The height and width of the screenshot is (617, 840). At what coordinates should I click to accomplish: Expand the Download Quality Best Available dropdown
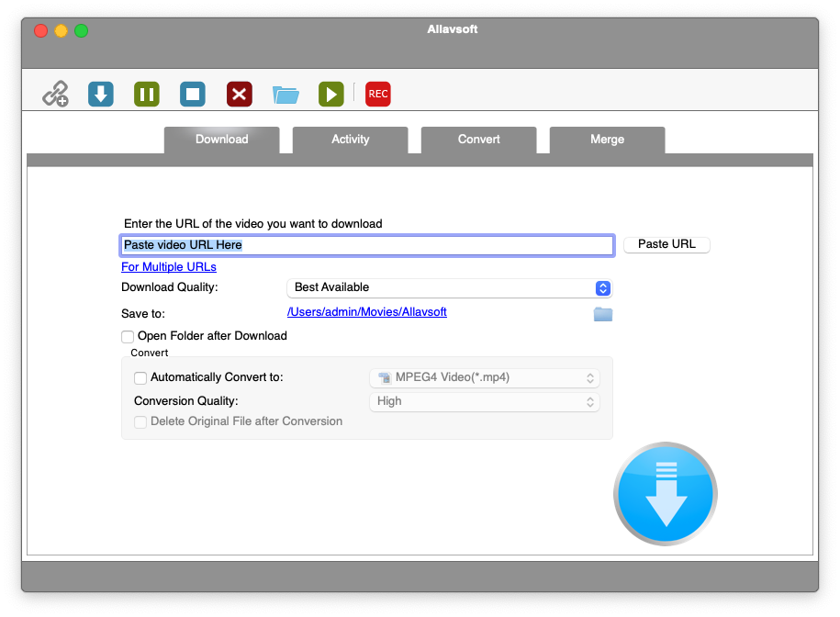coord(450,287)
